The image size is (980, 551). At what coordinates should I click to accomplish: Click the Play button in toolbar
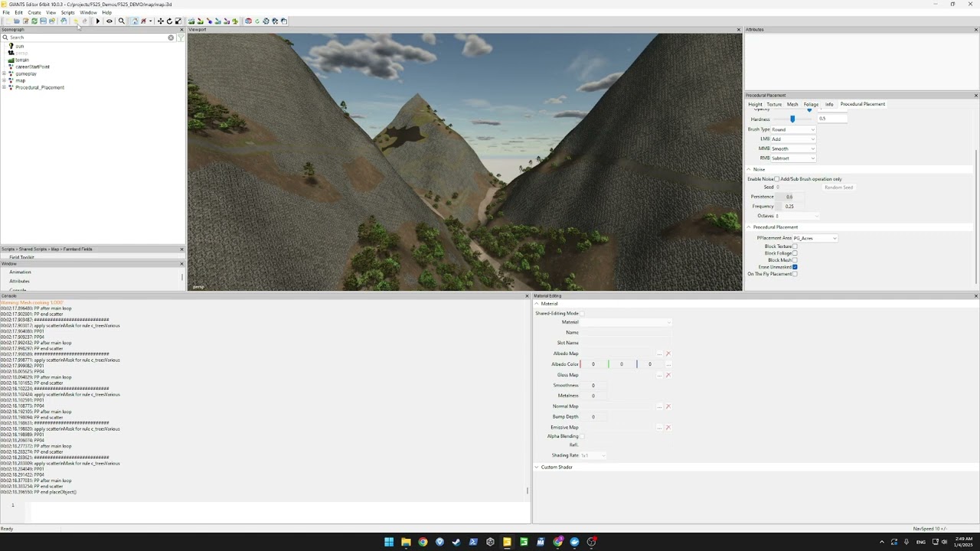[x=98, y=21]
